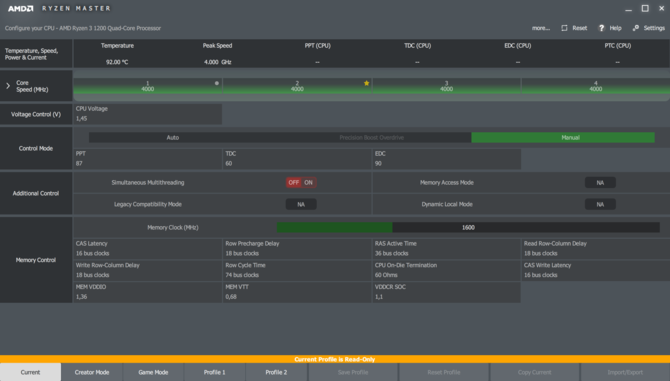Click core 2 speed bar 4000
This screenshot has width=670, height=381.
[x=297, y=86]
